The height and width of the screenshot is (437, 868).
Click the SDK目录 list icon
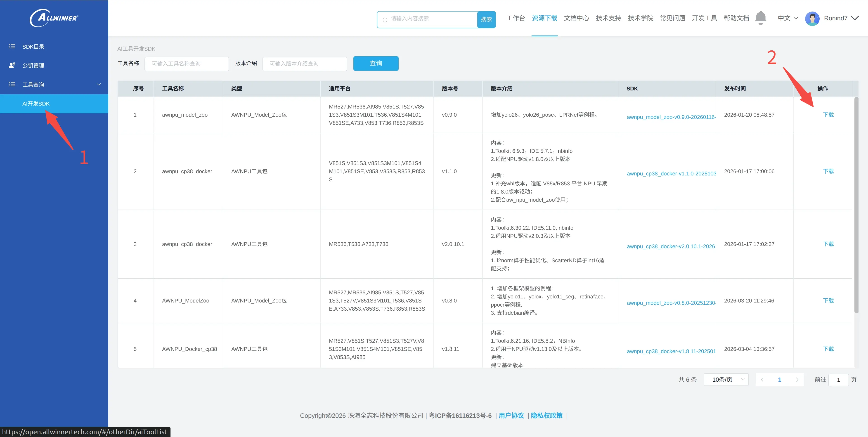[12, 47]
